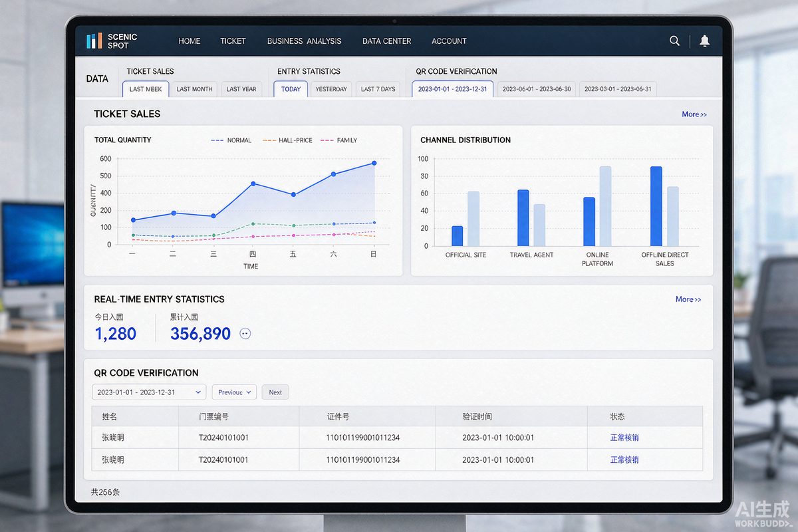Open the ACCOUNT menu
Screen dimensions: 798x532
point(449,41)
